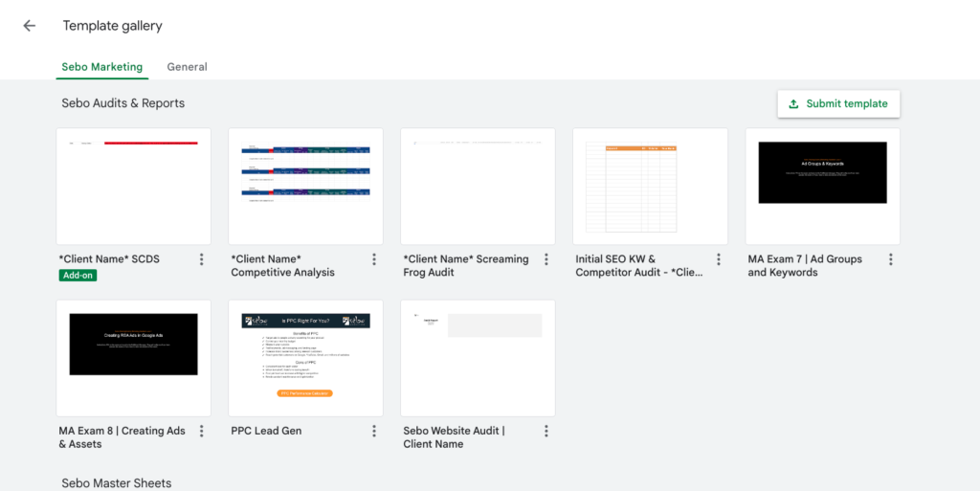Open more options for Initial SEO KW template
980x491 pixels.
point(719,259)
